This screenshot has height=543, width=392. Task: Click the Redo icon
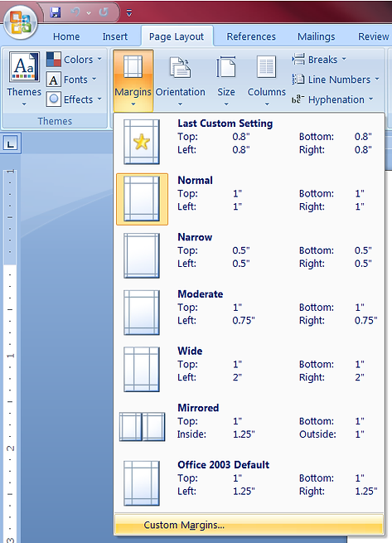(104, 12)
